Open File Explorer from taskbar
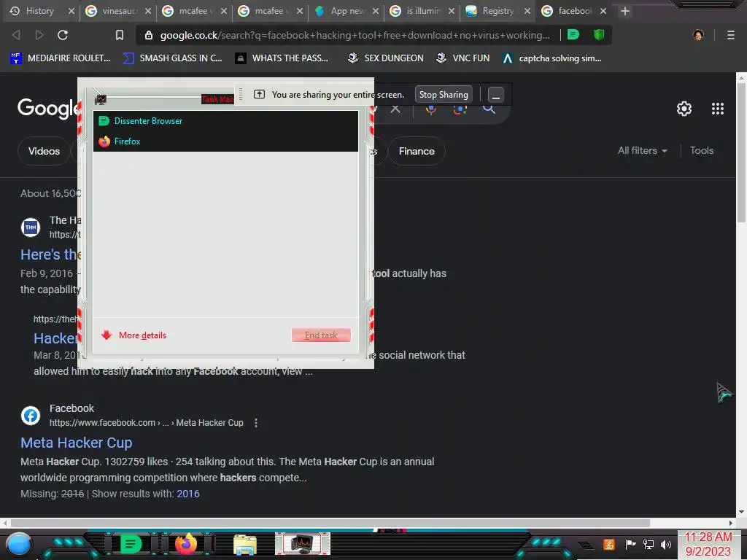This screenshot has height=560, width=747. [x=245, y=545]
